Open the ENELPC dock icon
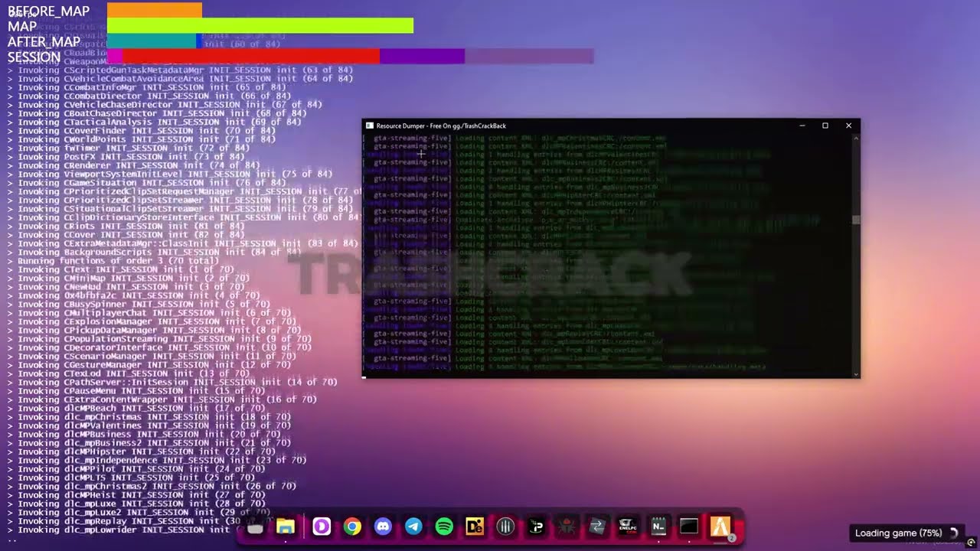 tap(628, 527)
